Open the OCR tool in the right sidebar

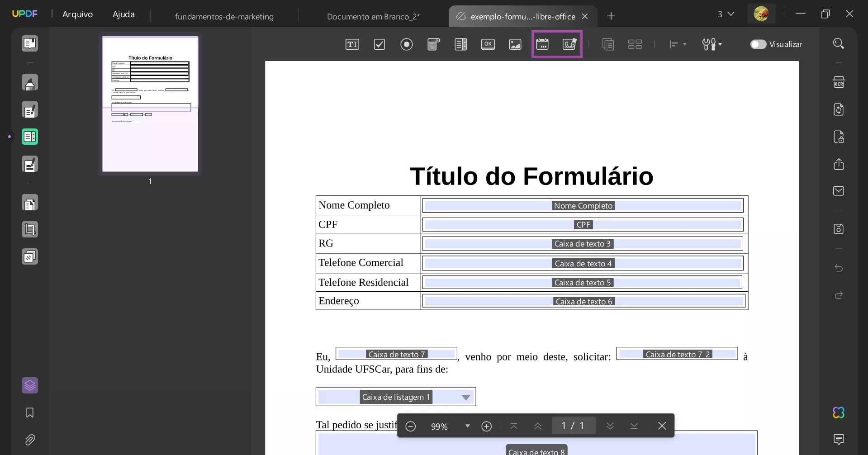(839, 82)
